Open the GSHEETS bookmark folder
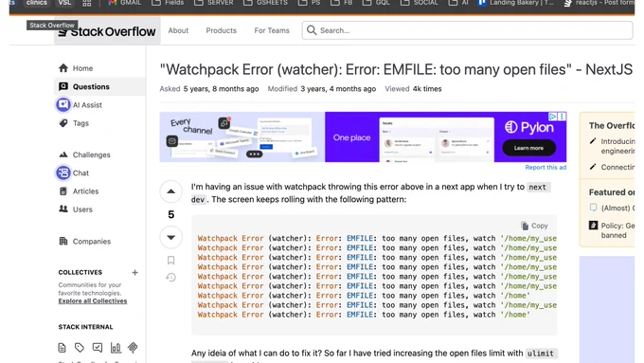 [265, 3]
